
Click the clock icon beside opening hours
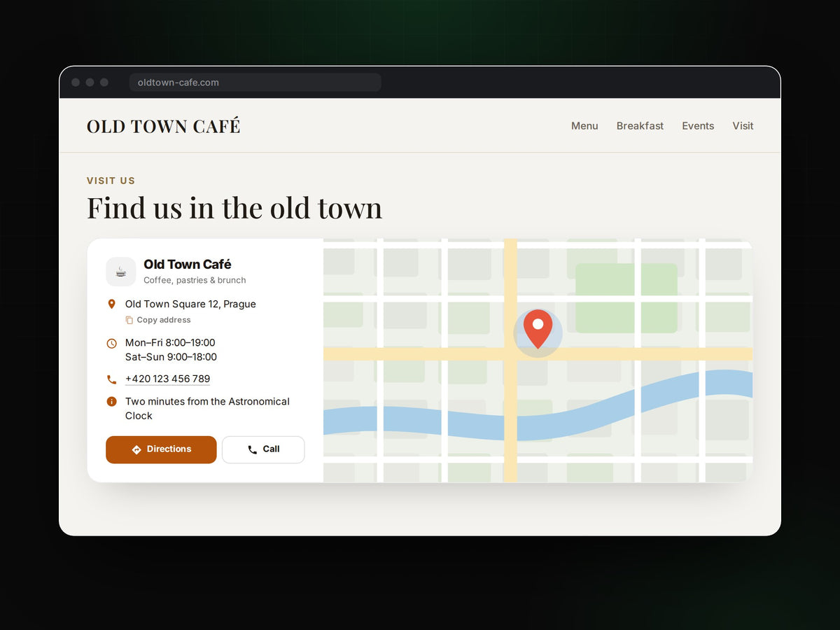coord(111,343)
